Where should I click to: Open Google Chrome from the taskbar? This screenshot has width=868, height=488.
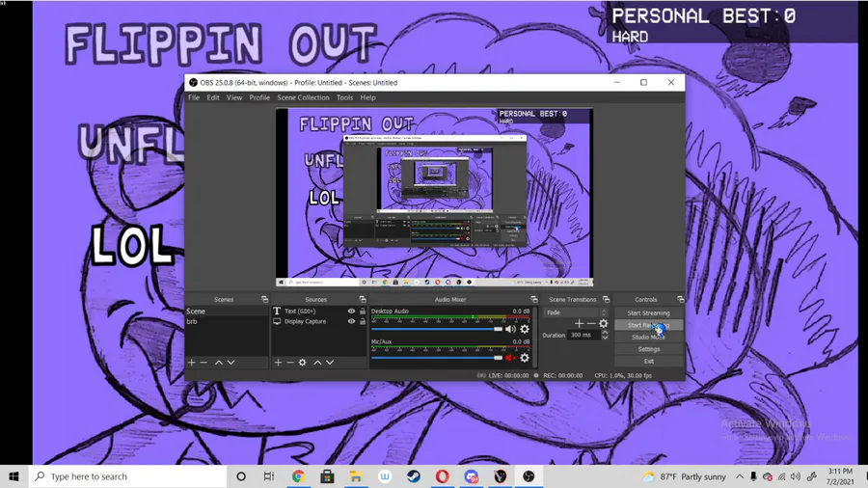coord(298,476)
